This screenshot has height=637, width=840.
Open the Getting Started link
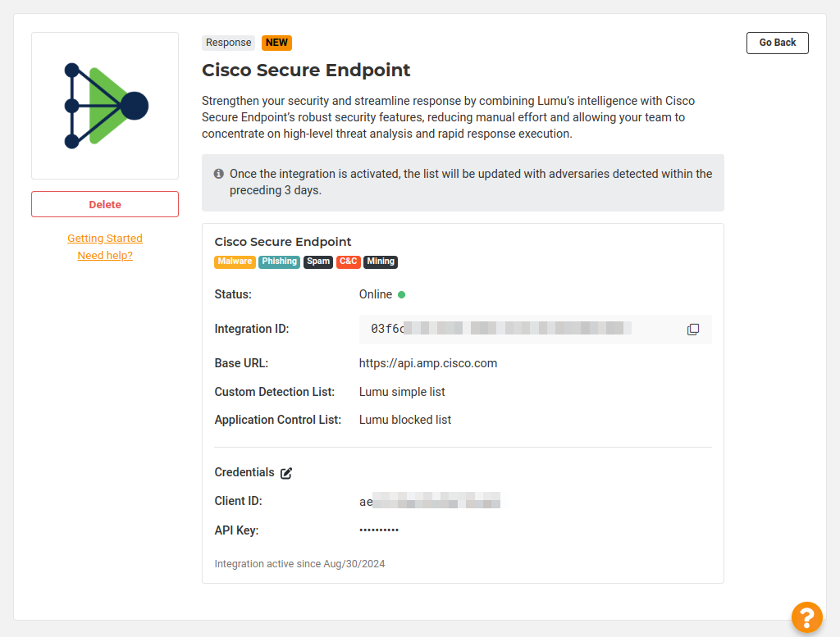[x=105, y=239]
